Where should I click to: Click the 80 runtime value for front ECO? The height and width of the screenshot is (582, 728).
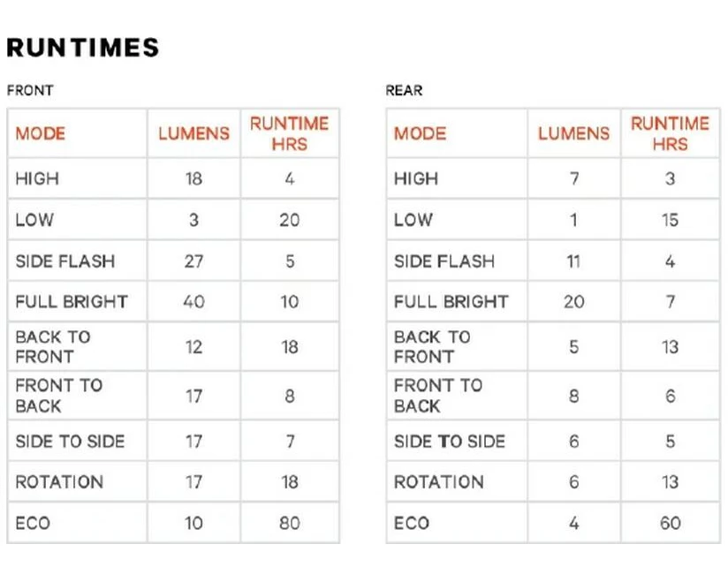coord(290,524)
